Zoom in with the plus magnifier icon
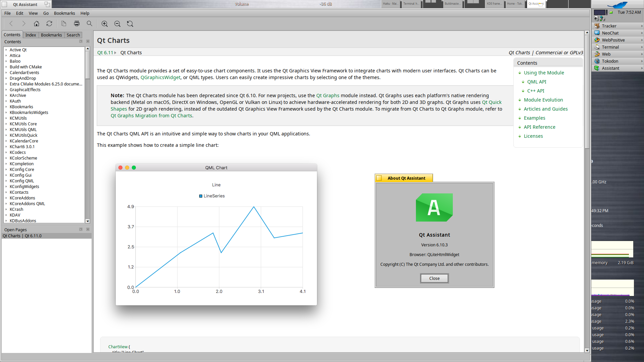The width and height of the screenshot is (644, 362). (x=105, y=23)
